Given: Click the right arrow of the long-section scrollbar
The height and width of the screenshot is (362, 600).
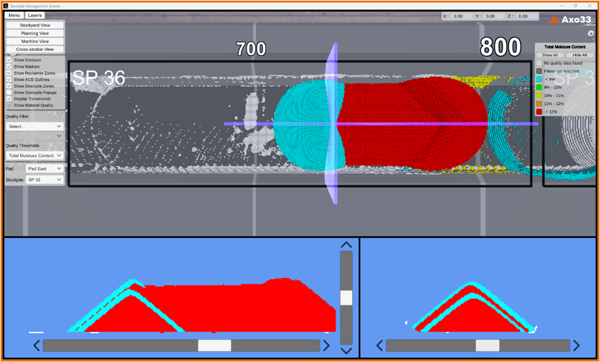Looking at the screenshot, I should [x=326, y=346].
